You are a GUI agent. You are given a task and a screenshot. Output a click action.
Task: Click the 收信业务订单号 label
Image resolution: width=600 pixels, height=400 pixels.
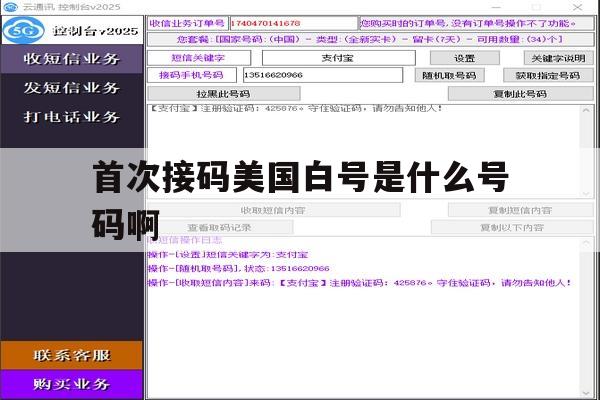(188, 23)
